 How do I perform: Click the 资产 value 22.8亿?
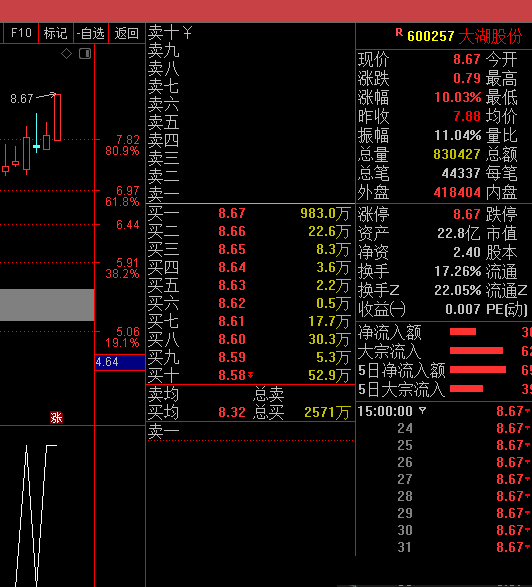click(459, 234)
